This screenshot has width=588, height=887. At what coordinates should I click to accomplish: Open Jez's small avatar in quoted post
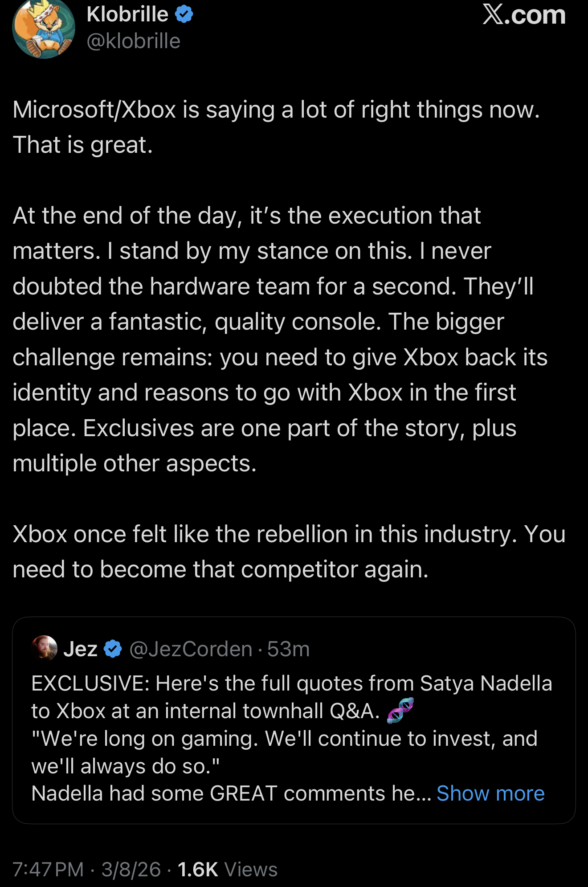(45, 648)
